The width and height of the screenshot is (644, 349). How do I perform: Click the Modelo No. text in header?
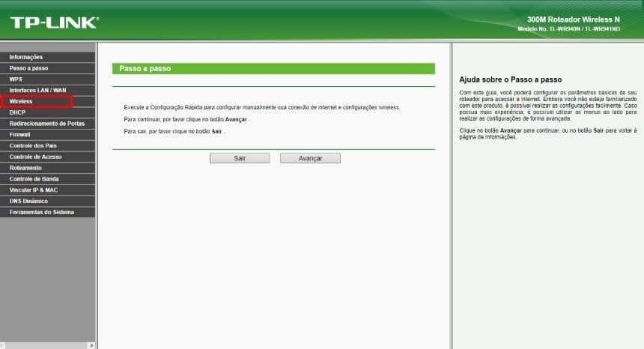click(x=569, y=29)
